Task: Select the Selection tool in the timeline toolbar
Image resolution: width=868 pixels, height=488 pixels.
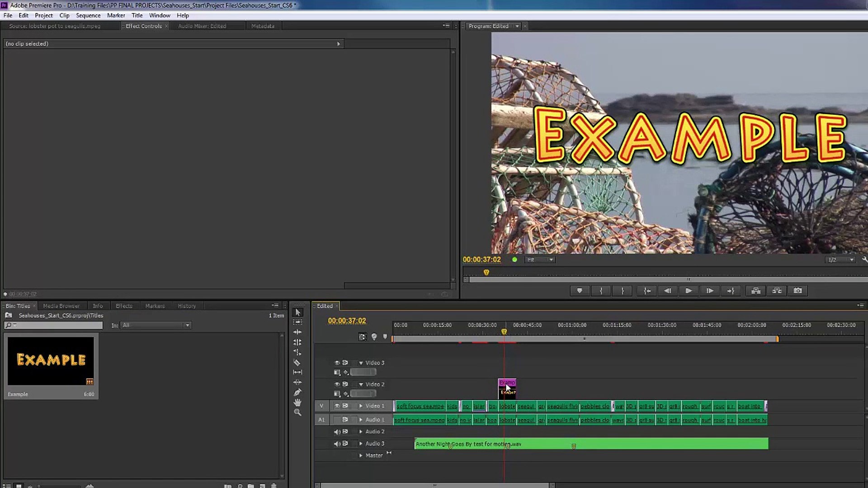Action: (x=297, y=312)
